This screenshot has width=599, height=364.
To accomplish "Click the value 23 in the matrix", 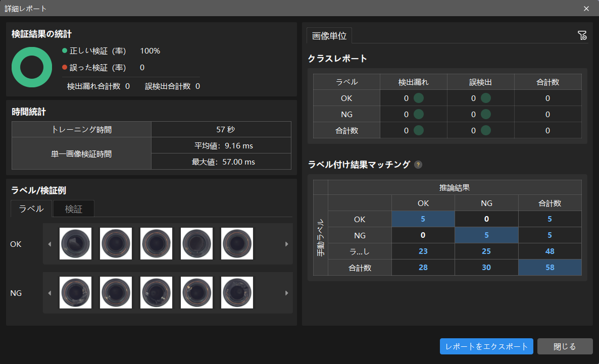I will [423, 251].
